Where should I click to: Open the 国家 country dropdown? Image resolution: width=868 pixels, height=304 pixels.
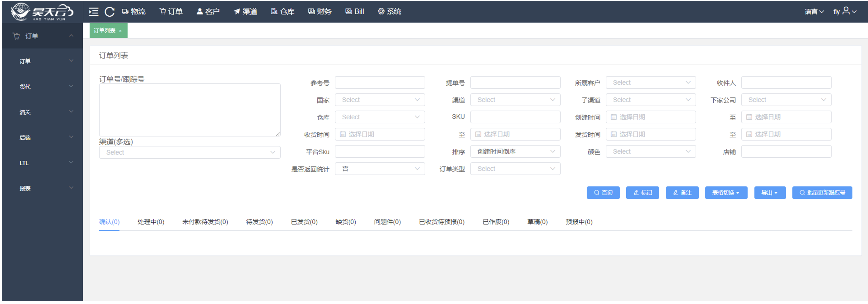pyautogui.click(x=380, y=100)
